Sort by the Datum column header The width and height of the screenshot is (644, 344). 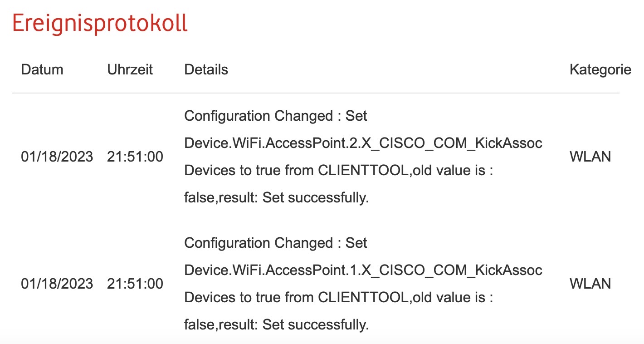coord(42,69)
